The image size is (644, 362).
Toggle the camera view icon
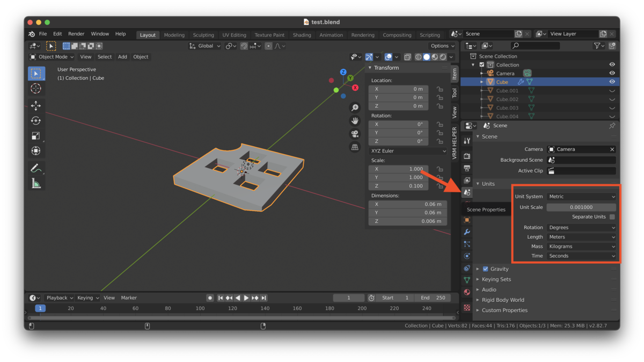tap(355, 134)
